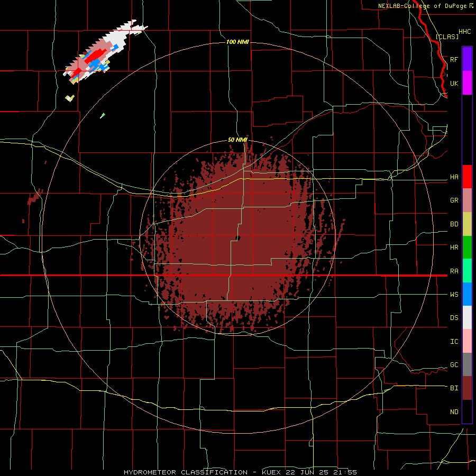Click the 'HHC' product code label
The height and width of the screenshot is (476, 476).
(x=464, y=32)
